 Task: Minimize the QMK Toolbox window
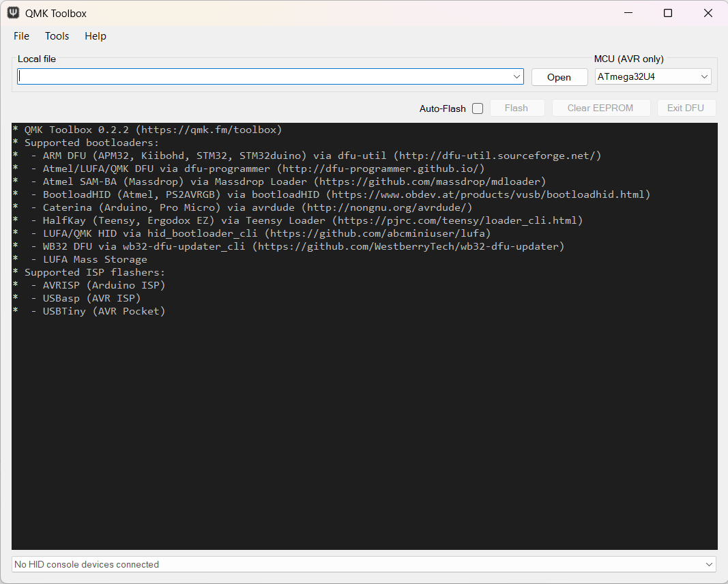pos(628,13)
